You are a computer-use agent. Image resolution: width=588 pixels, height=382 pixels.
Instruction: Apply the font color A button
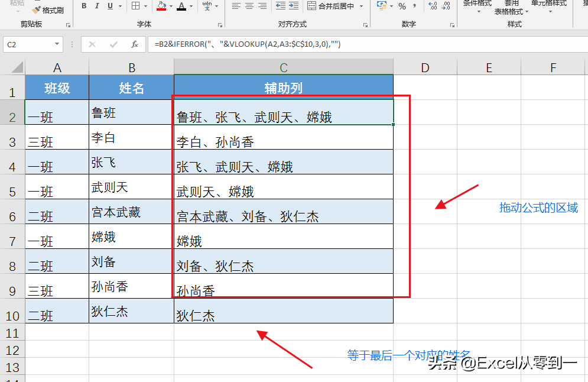click(181, 6)
